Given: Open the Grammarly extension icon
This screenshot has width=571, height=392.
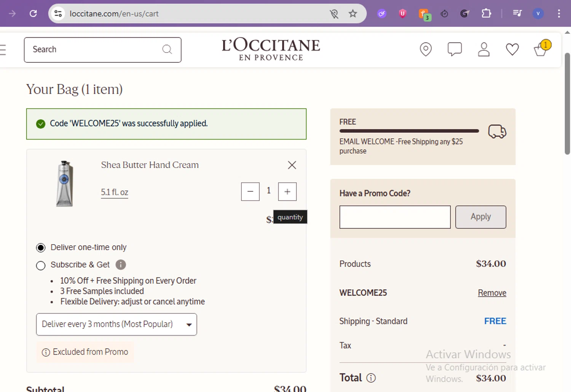Looking at the screenshot, I should point(464,14).
